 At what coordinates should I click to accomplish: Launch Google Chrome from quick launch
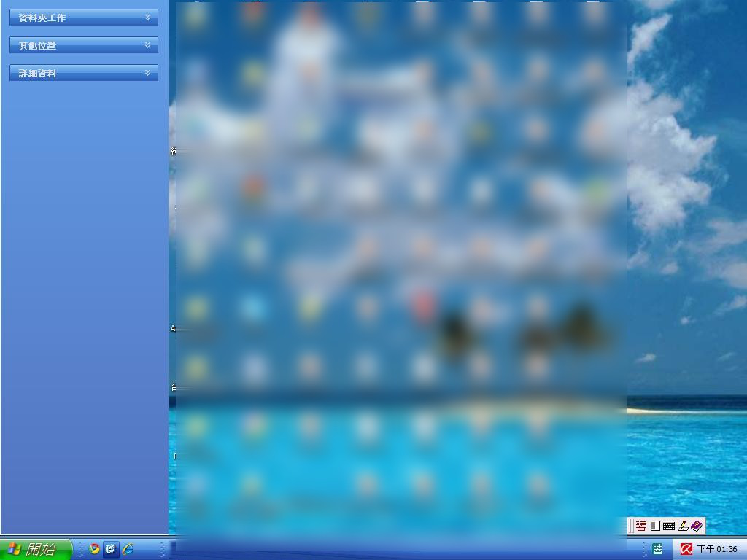pyautogui.click(x=94, y=549)
